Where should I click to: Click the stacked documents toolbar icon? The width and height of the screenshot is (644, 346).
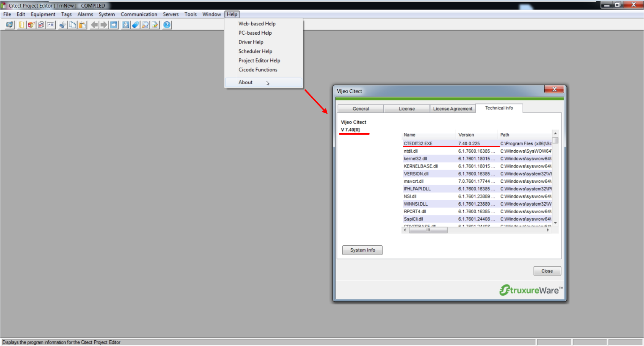pos(41,25)
